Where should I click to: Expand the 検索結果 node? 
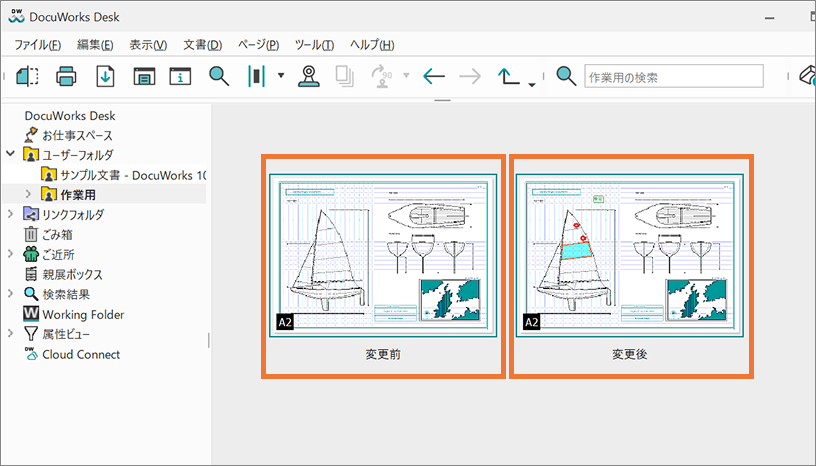pyautogui.click(x=10, y=294)
